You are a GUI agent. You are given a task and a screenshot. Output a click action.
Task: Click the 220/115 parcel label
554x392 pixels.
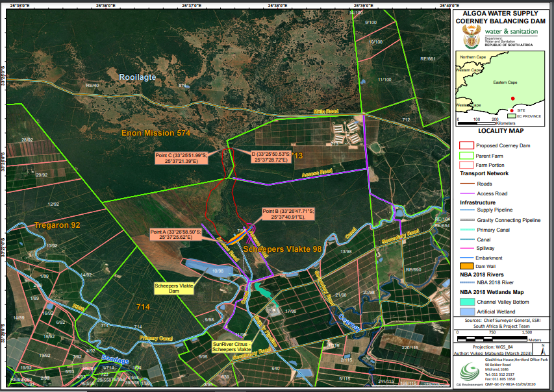coord(410,348)
